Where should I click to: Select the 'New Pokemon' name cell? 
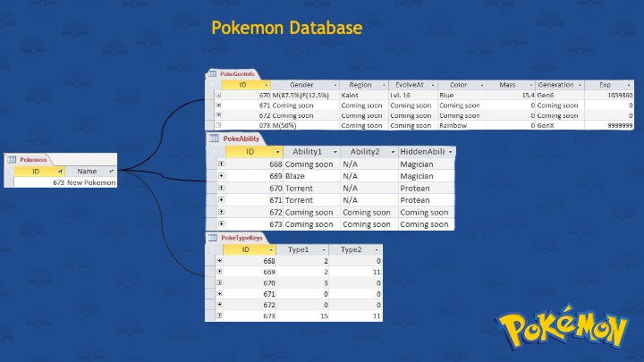coord(90,182)
